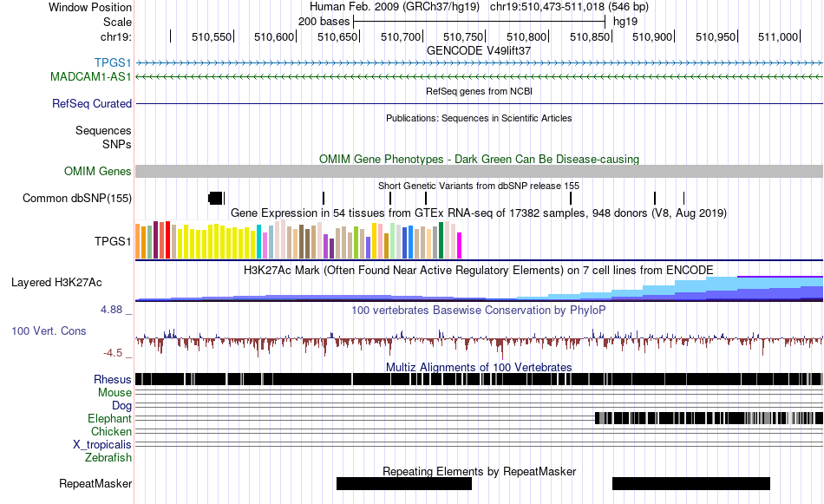Click the right RepeatMasker element block
This screenshot has height=504, width=824.
tap(691, 483)
